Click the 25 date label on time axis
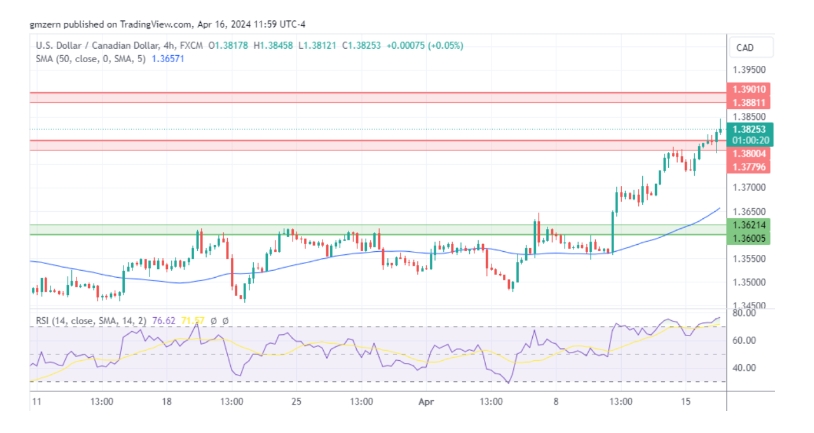Image resolution: width=814 pixels, height=433 pixels. point(296,402)
